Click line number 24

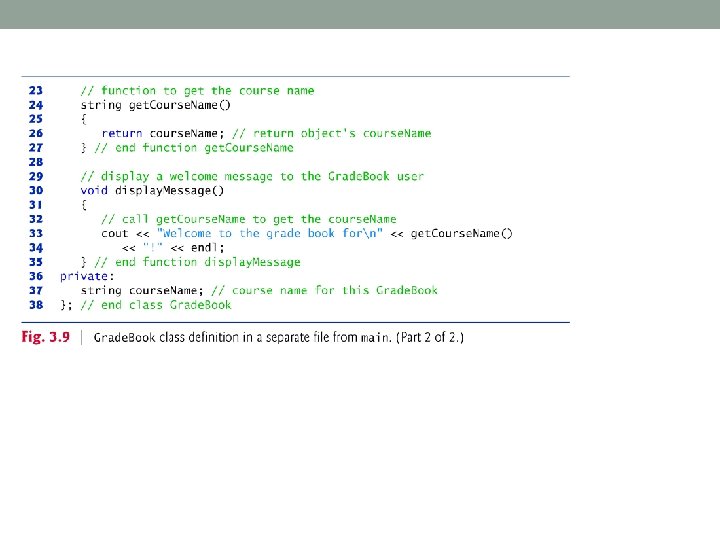[x=35, y=105]
